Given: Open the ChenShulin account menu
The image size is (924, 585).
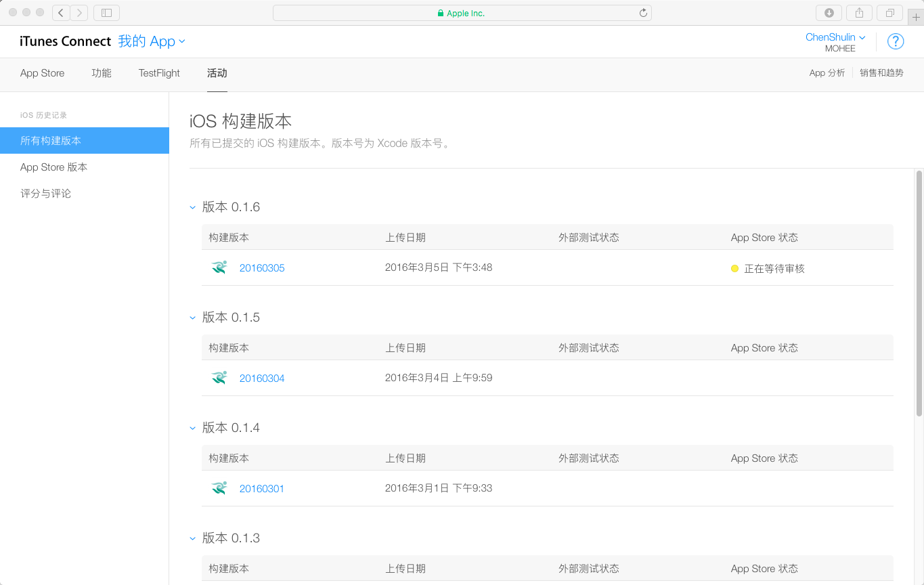Looking at the screenshot, I should click(835, 37).
